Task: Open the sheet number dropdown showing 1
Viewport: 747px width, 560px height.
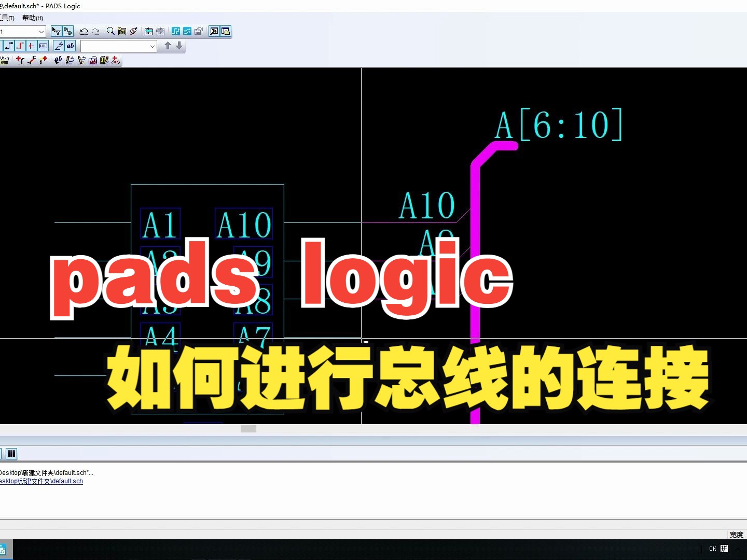Action: 41,32
